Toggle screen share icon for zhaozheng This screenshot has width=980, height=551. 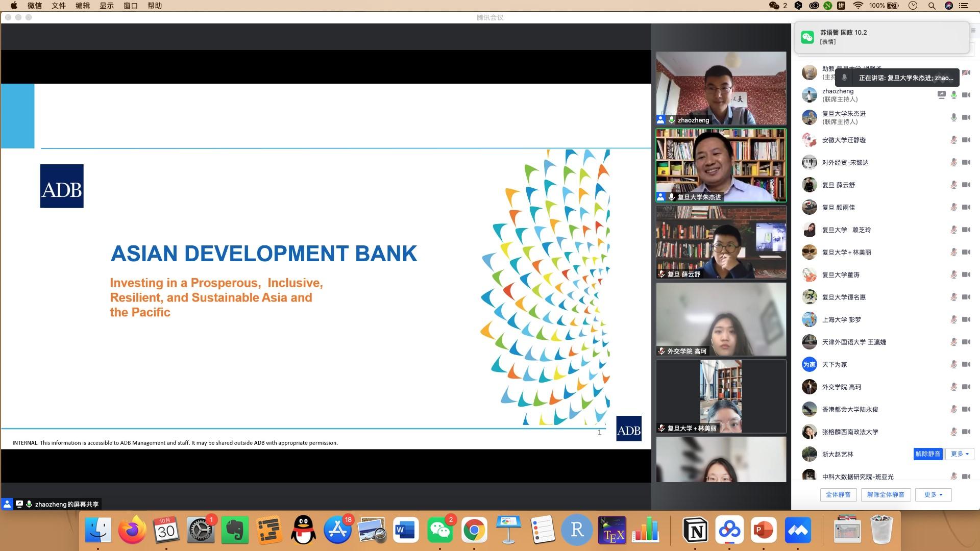click(x=941, y=95)
